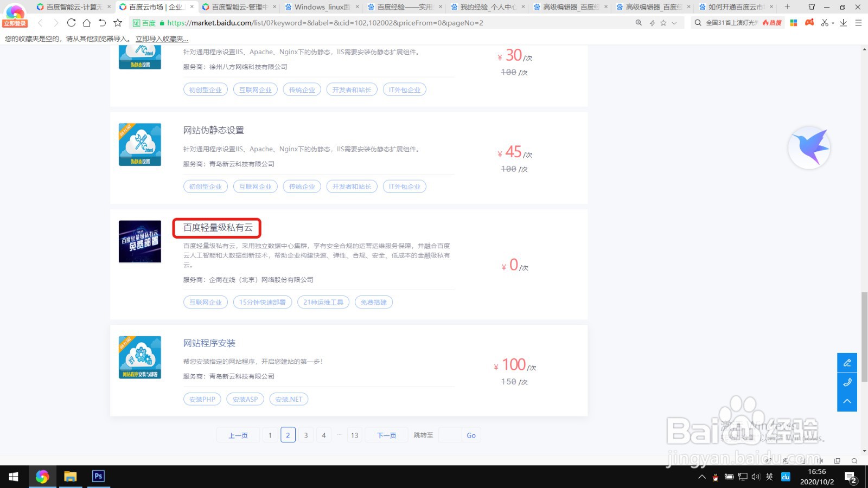Click the search box showing 全国31省上演灯光

coord(731,23)
